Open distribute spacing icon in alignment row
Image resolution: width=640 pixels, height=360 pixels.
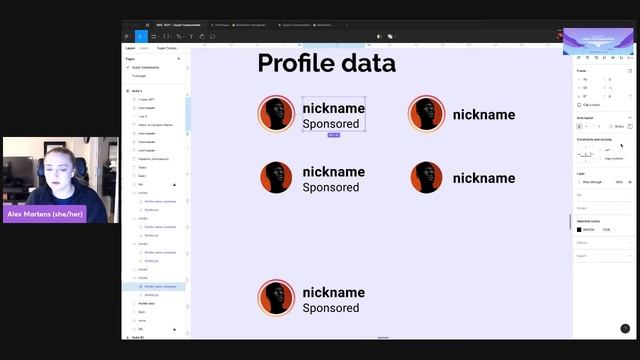[x=630, y=58]
